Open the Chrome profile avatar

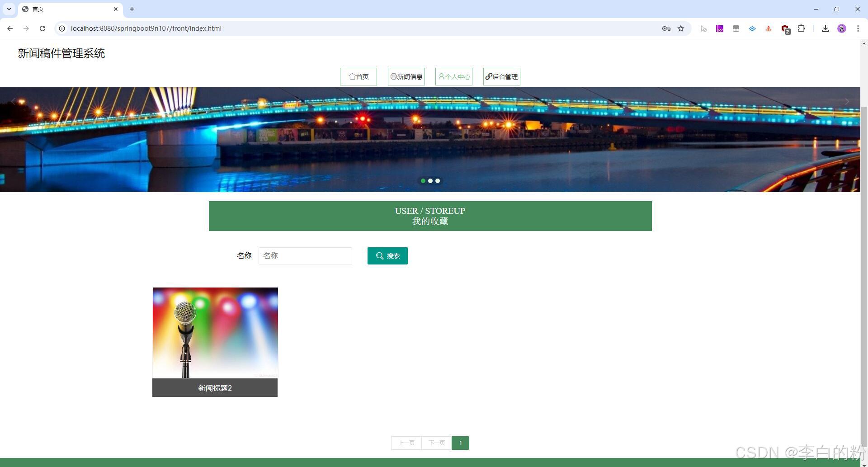[x=842, y=28]
